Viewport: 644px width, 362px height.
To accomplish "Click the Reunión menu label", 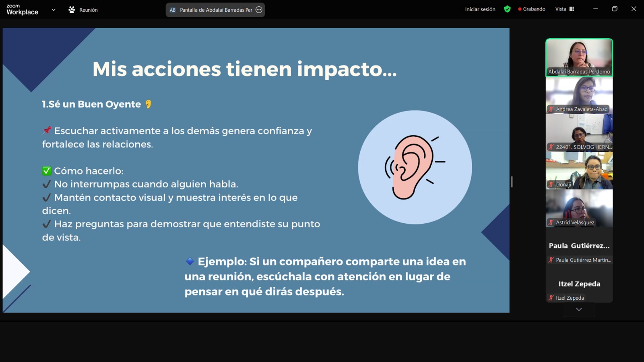I will [88, 10].
